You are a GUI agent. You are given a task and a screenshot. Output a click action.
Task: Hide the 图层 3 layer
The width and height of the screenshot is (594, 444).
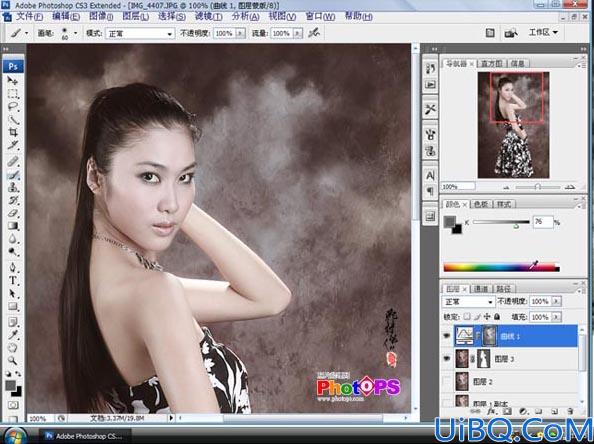point(447,358)
